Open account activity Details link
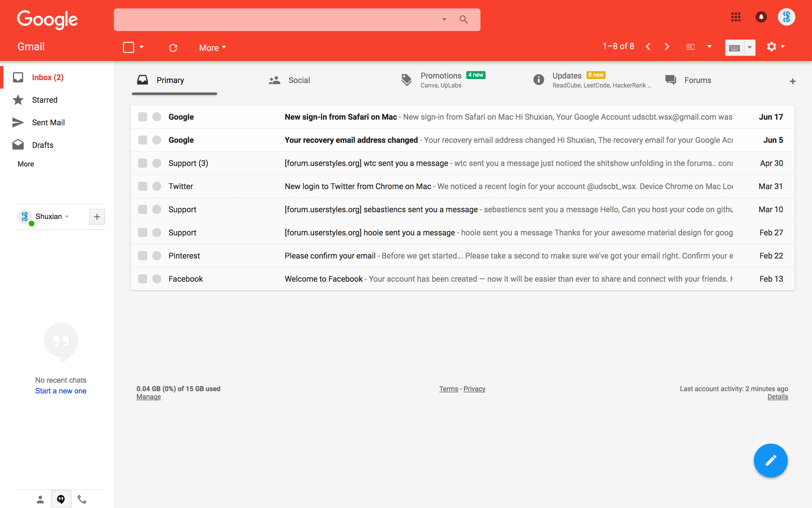Screen dimensions: 812x508 [777, 397]
